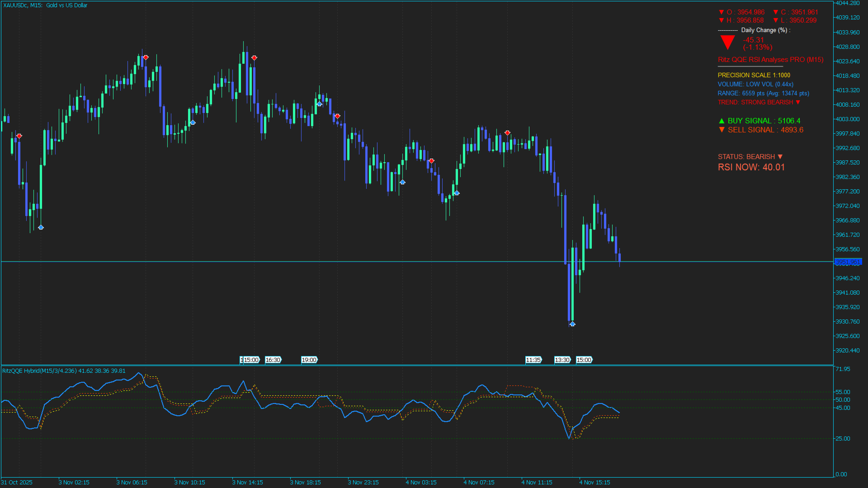Click the red down-triangle beside SELL SIGNAL
The height and width of the screenshot is (488, 868).
722,130
